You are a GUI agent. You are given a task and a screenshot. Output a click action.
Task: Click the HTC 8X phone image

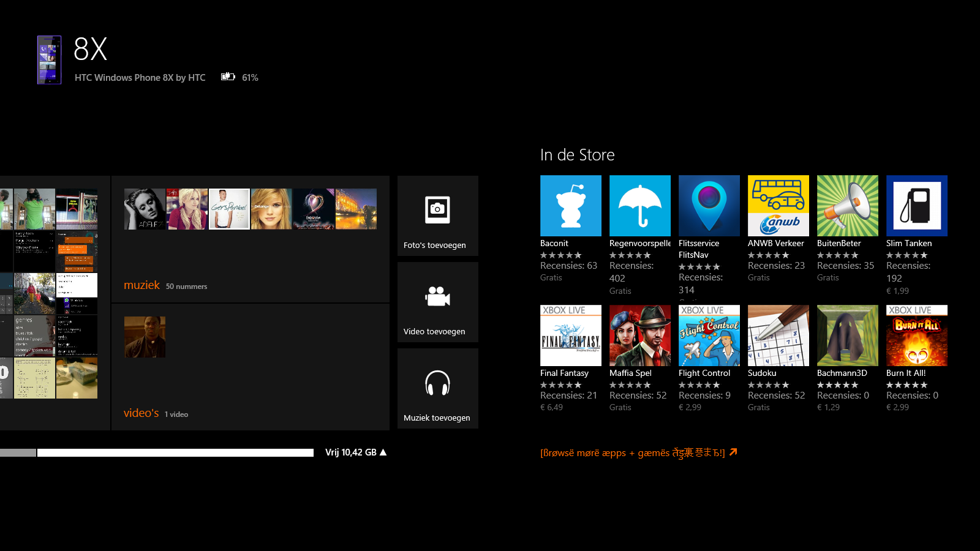[50, 59]
